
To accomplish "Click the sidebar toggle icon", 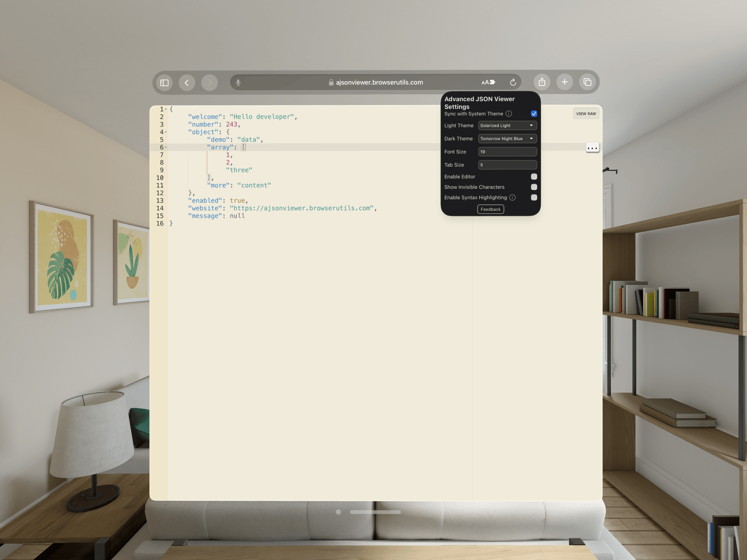I will (x=164, y=82).
